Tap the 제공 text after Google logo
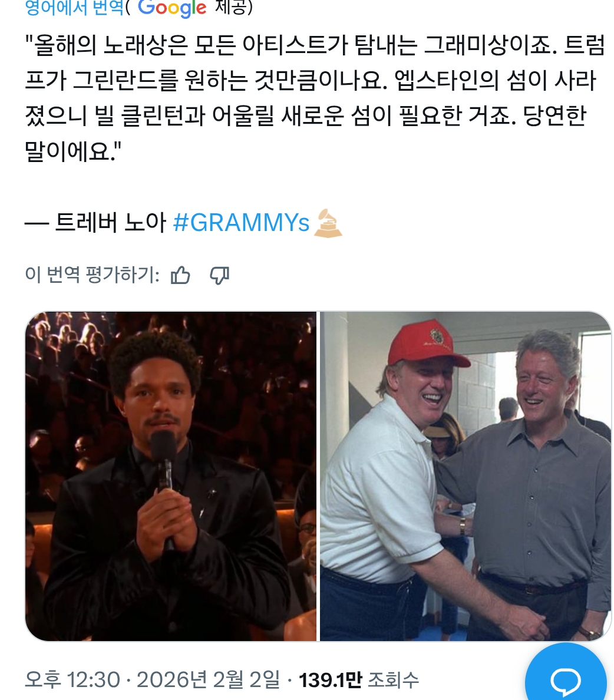 (233, 7)
